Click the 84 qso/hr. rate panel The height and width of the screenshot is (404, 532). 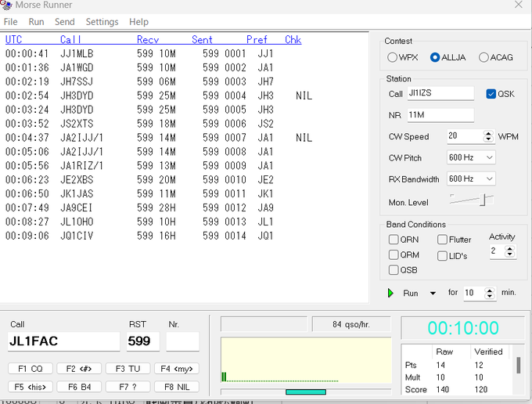pos(351,325)
